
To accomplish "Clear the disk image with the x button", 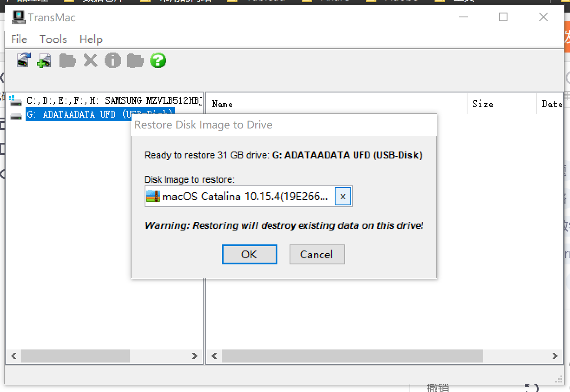I will pos(343,197).
